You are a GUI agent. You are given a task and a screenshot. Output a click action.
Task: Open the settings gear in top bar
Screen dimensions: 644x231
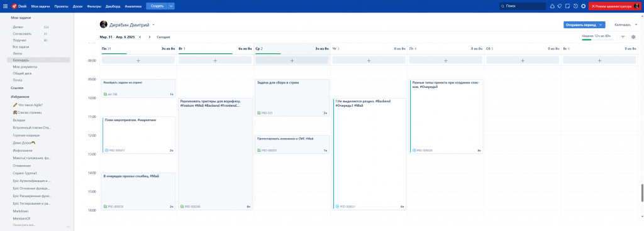coord(583,6)
